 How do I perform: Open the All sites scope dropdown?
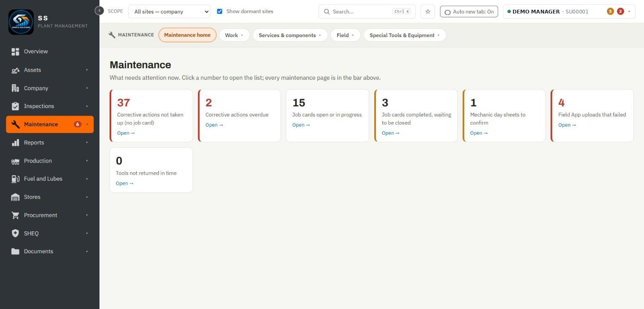pyautogui.click(x=169, y=12)
